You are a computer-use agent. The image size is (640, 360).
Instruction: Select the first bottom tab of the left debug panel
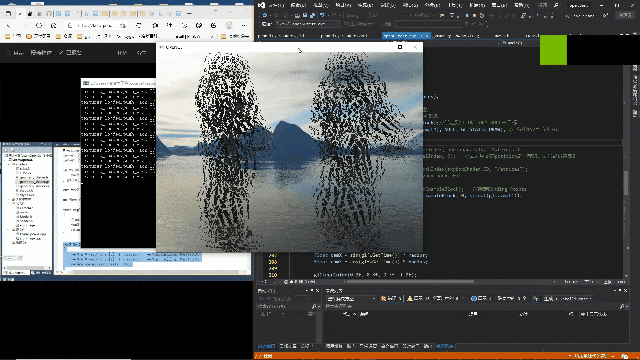point(267,346)
